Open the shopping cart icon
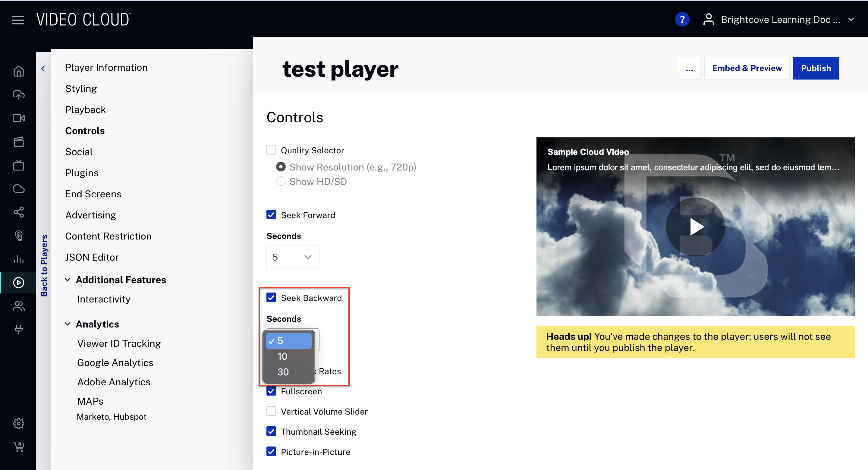This screenshot has width=868, height=470. (18, 447)
